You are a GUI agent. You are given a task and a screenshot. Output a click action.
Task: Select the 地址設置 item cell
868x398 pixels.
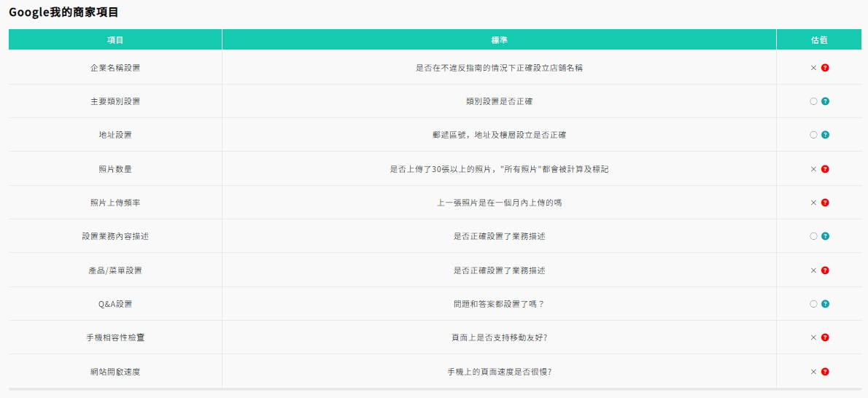(115, 135)
